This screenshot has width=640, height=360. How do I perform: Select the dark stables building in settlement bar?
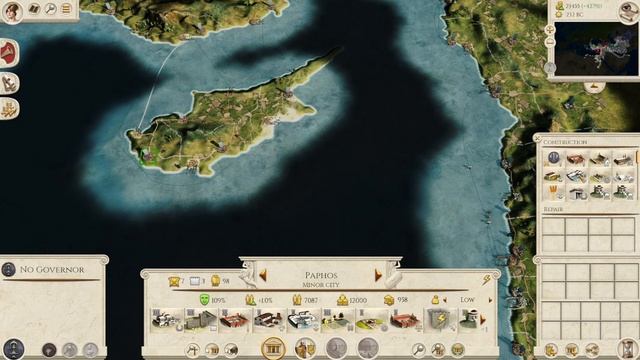pyautogui.click(x=269, y=320)
